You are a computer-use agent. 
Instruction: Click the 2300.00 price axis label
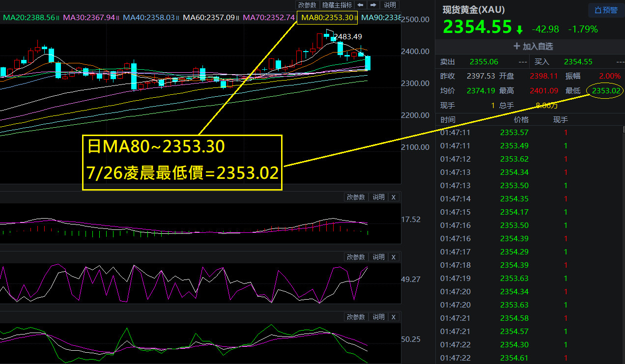416,84
